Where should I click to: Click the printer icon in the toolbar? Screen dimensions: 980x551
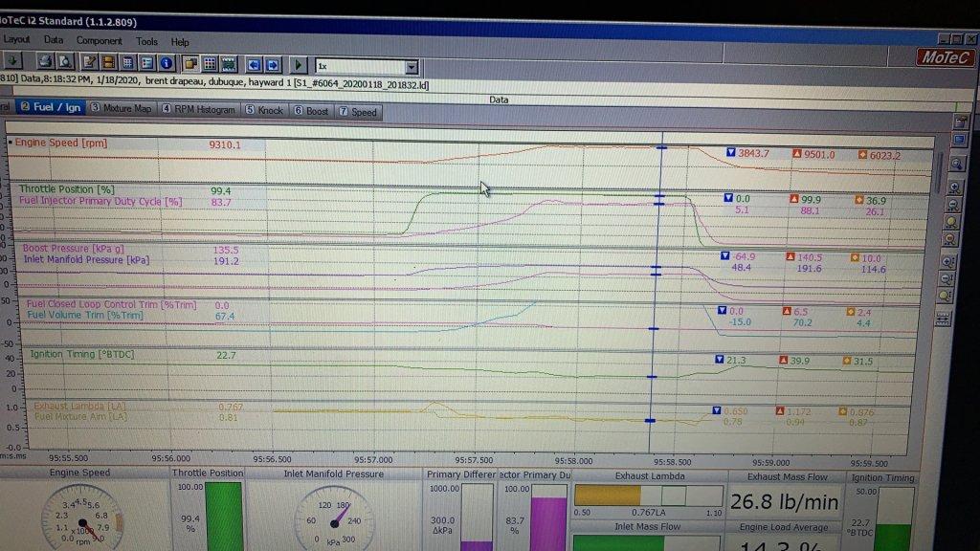point(45,64)
